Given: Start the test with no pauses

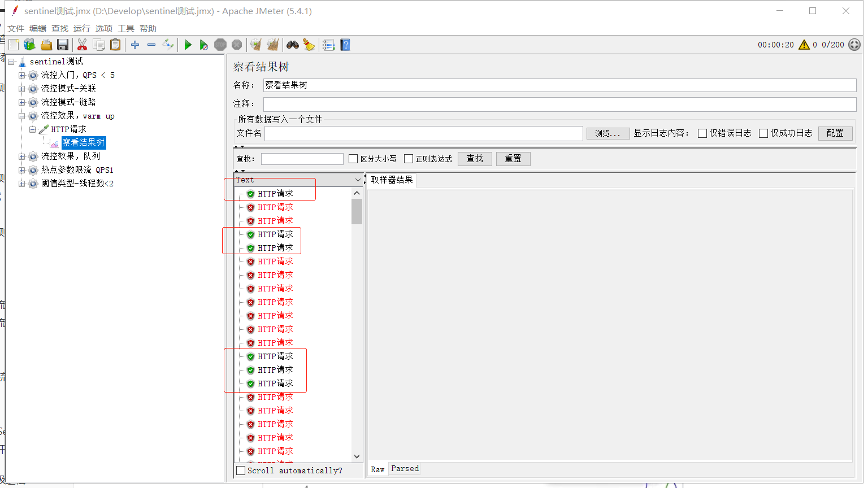Looking at the screenshot, I should tap(204, 45).
